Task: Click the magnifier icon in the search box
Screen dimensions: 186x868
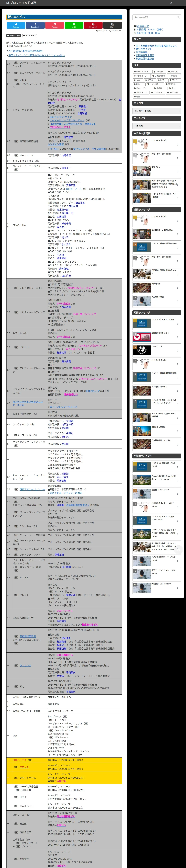Action: tap(178, 17)
